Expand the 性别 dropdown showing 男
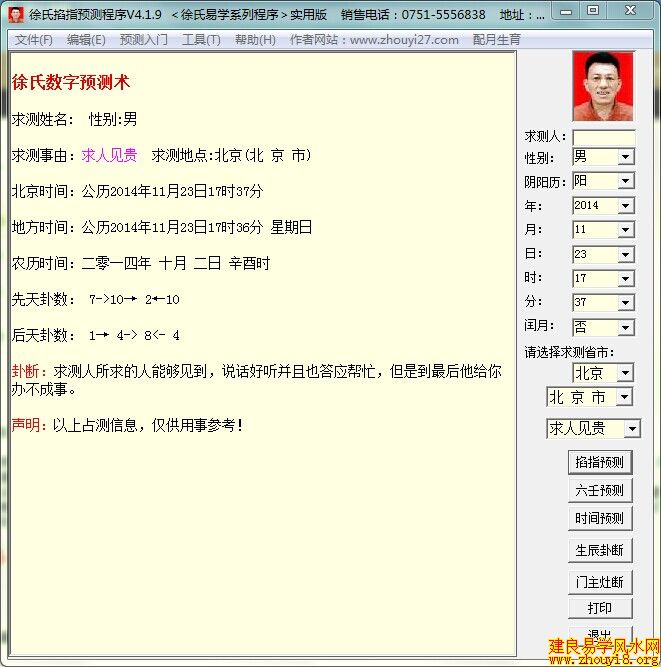Image resolution: width=661 pixels, height=667 pixels. coord(625,157)
